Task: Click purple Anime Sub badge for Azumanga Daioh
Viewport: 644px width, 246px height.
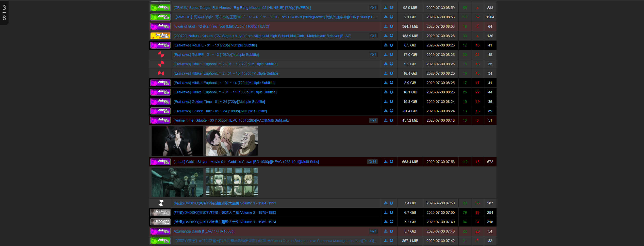Action: [160, 231]
